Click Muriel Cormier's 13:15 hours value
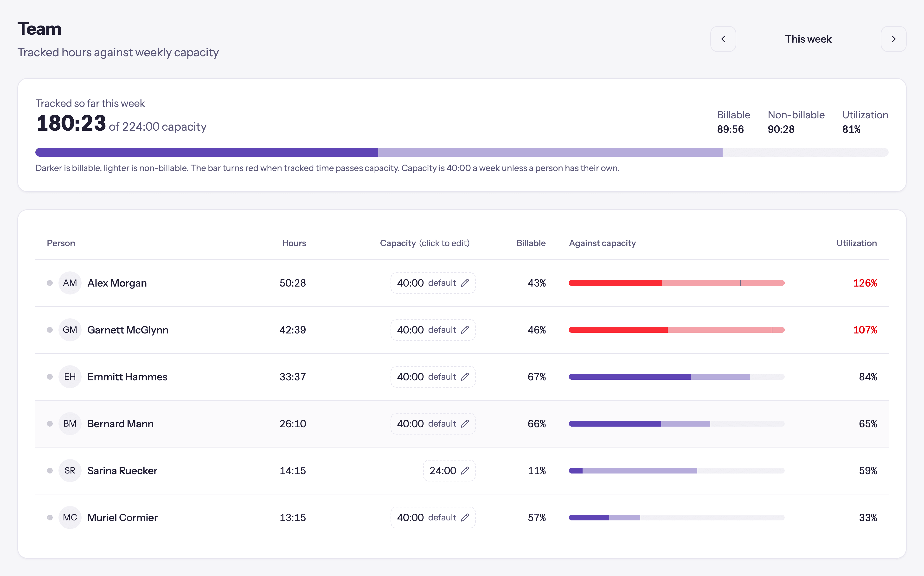Image resolution: width=924 pixels, height=576 pixels. (293, 517)
